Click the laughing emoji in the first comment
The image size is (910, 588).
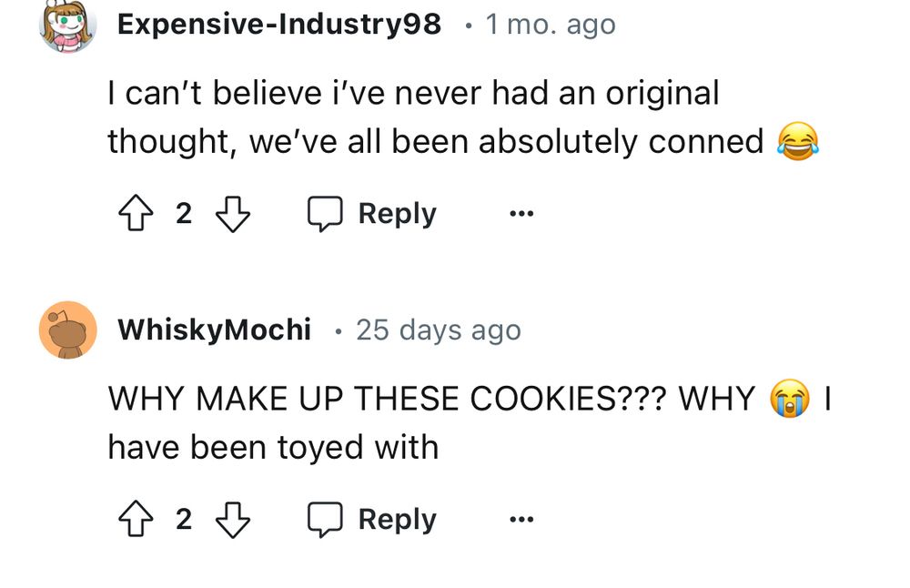pyautogui.click(x=799, y=143)
